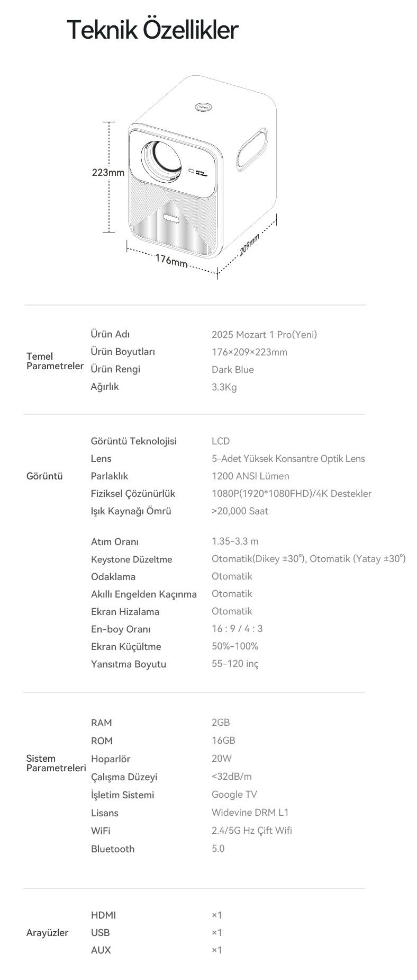
Task: Click the round button on top of the projector
Action: click(x=204, y=106)
